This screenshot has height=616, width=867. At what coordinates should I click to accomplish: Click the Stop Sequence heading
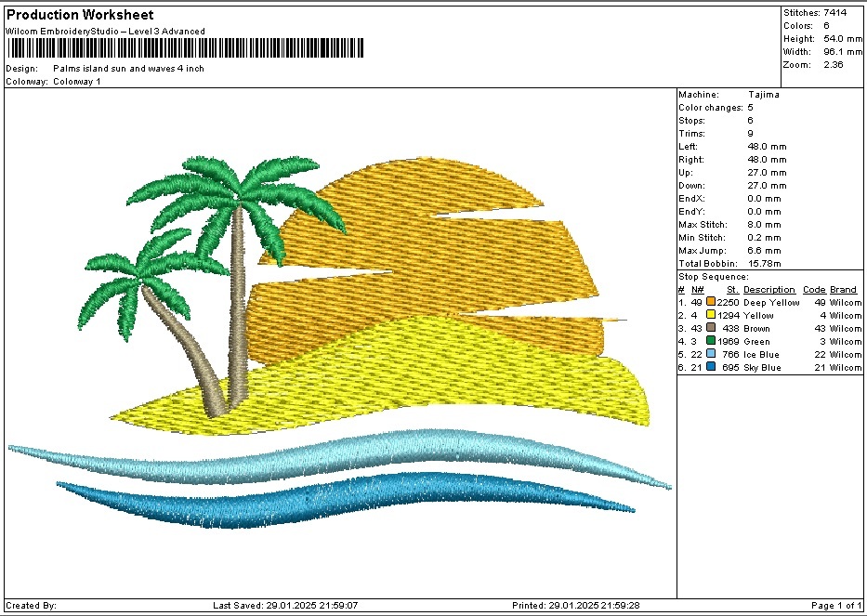click(713, 277)
